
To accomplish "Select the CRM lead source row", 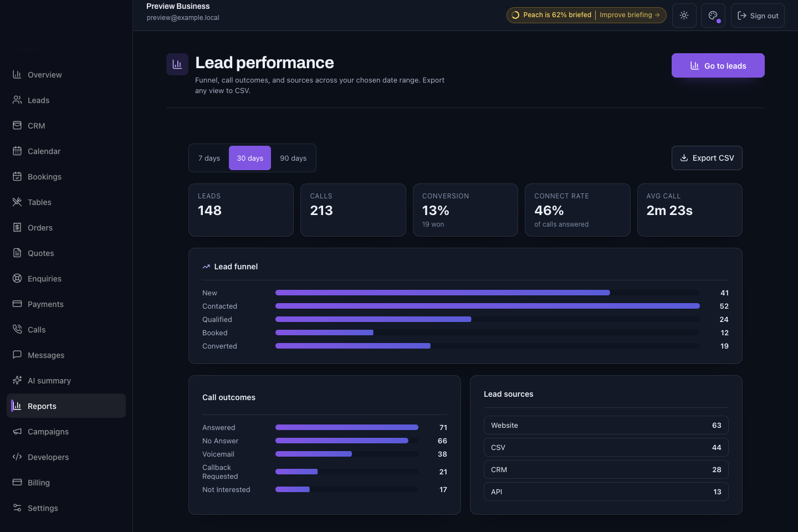I will pyautogui.click(x=606, y=469).
